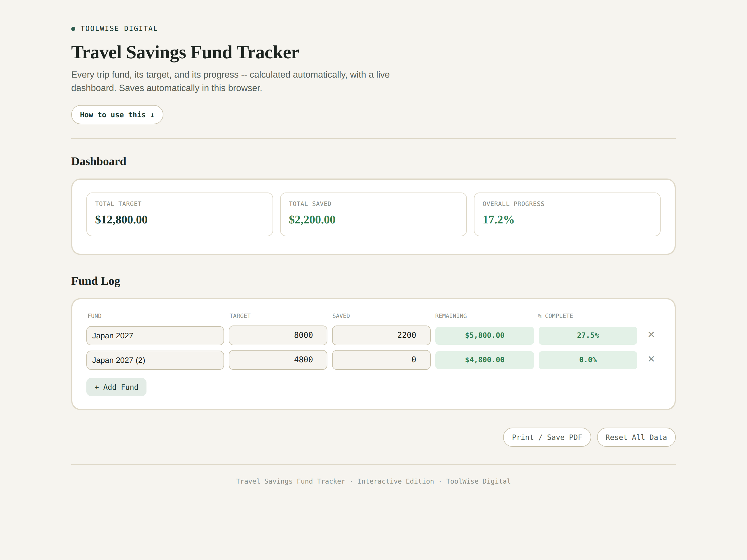Click the 27.5% complete value
Screen dimensions: 747x560
click(x=588, y=335)
